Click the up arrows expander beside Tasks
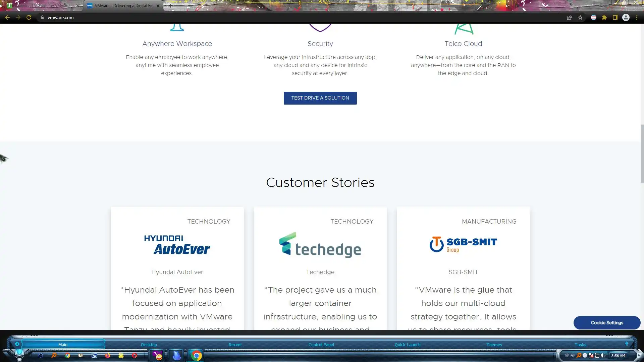 [627, 344]
